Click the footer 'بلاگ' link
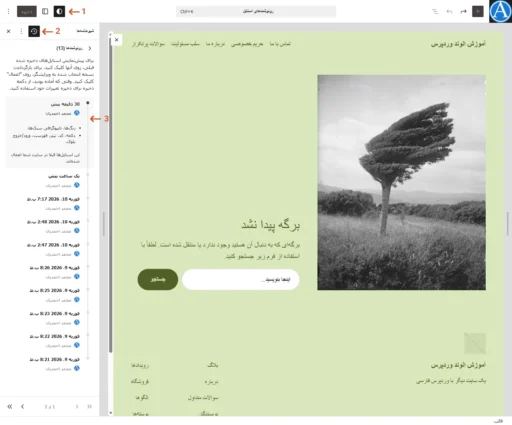Viewport: 512px width, 425px height. [212, 365]
